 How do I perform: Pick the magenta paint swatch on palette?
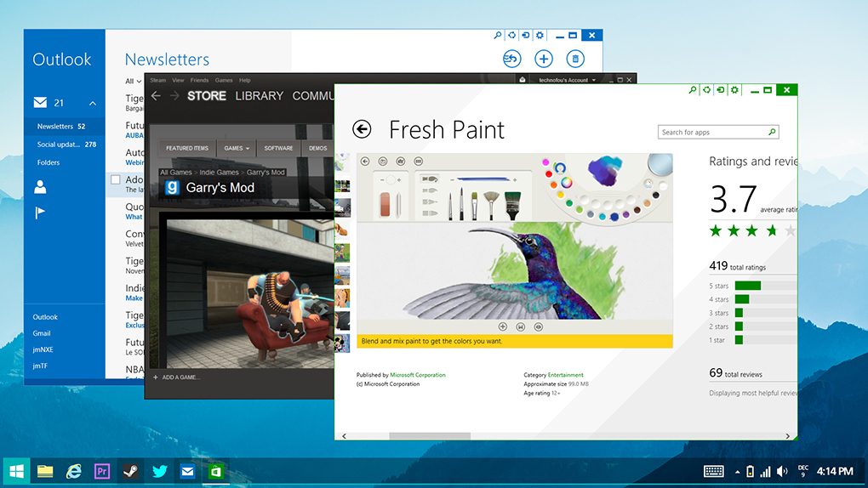click(x=545, y=162)
